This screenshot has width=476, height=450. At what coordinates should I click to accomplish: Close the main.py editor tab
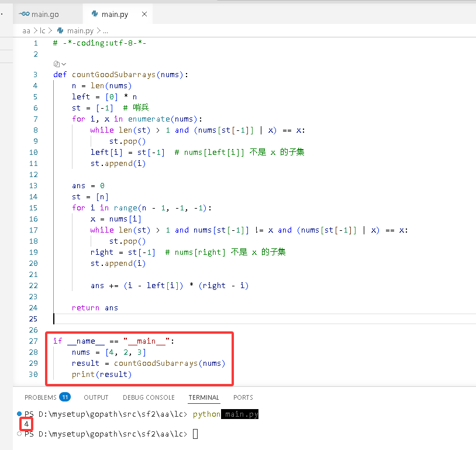tap(144, 14)
